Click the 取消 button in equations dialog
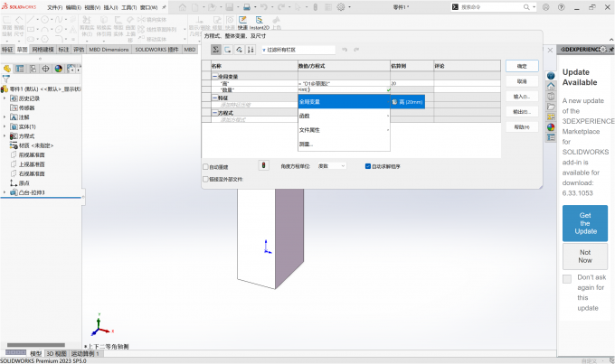Image resolution: width=615 pixels, height=364 pixels. tap(522, 81)
